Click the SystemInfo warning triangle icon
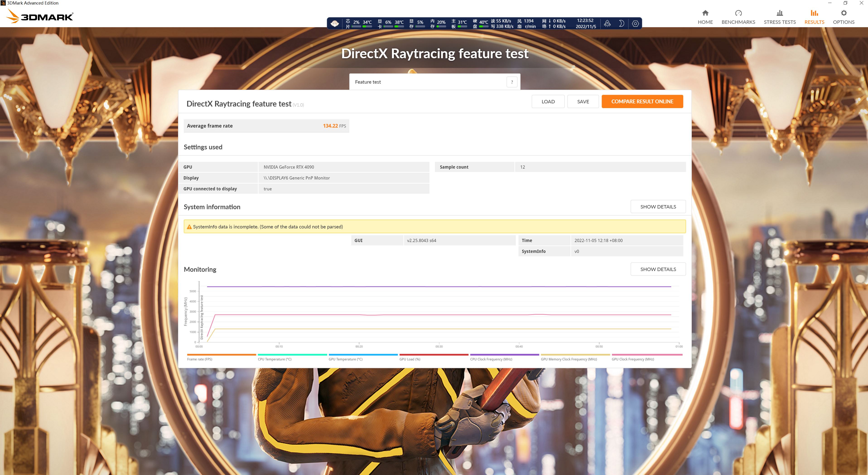Viewport: 868px width, 475px height. [x=189, y=227]
